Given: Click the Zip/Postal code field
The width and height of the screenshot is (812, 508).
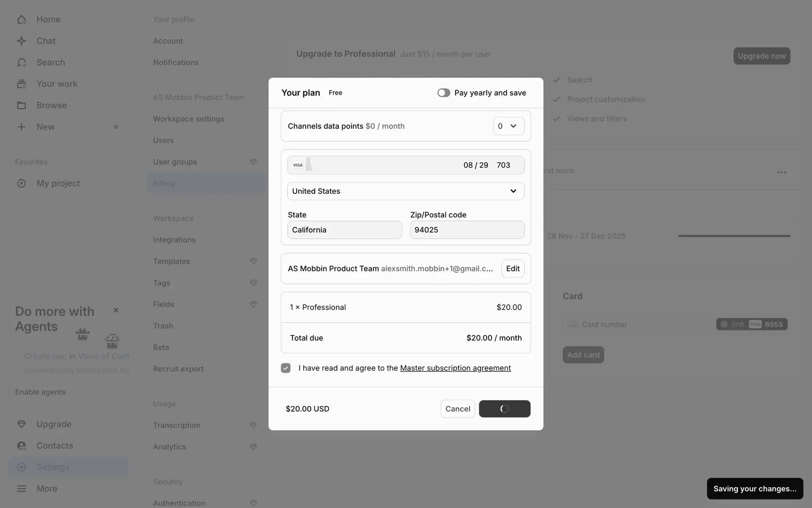Looking at the screenshot, I should [467, 230].
